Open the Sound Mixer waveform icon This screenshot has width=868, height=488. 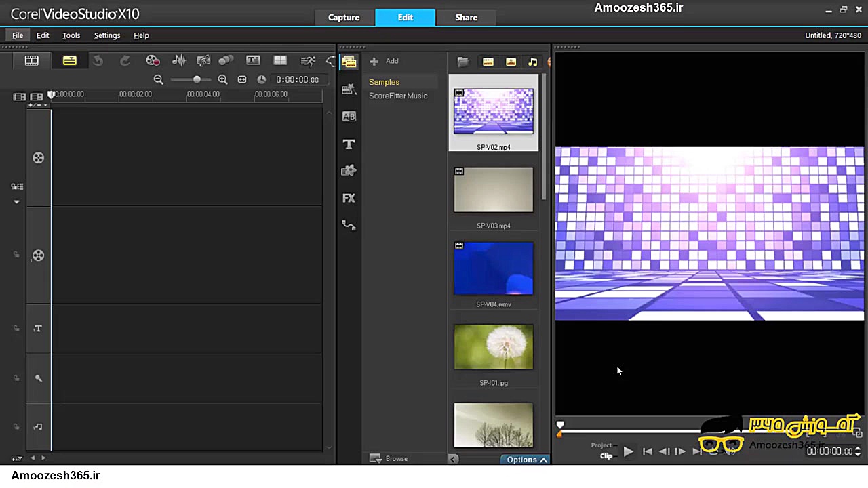pyautogui.click(x=179, y=61)
